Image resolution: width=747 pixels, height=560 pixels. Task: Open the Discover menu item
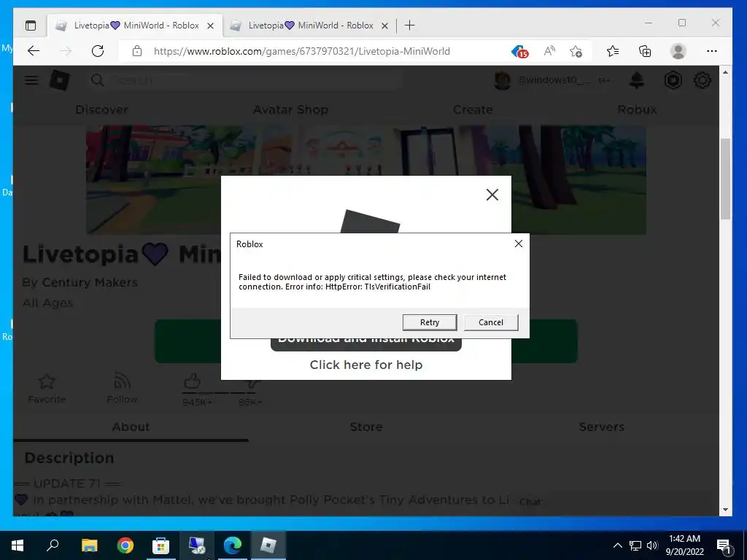coord(101,110)
